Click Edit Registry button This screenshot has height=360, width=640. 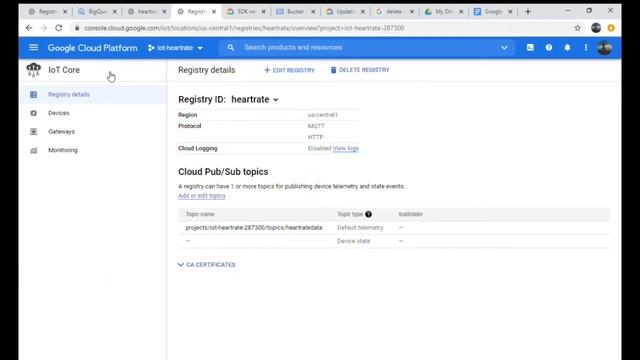(289, 70)
